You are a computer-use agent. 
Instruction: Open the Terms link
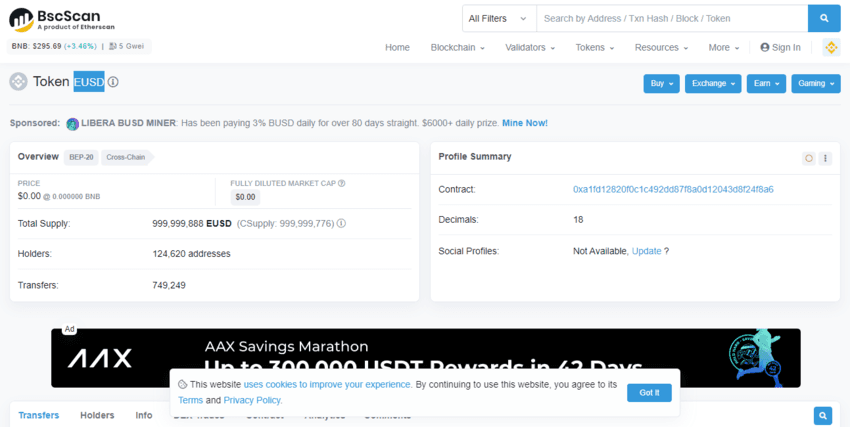click(190, 400)
